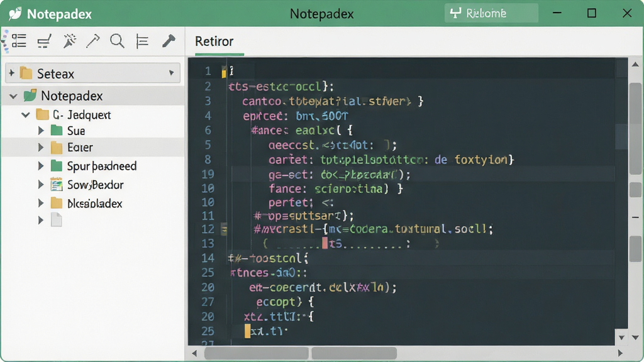Click the vertical scrollbar up arrow

click(x=635, y=65)
